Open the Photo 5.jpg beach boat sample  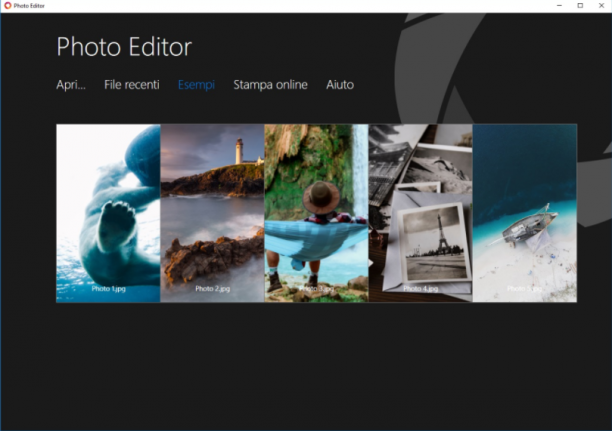pos(525,213)
